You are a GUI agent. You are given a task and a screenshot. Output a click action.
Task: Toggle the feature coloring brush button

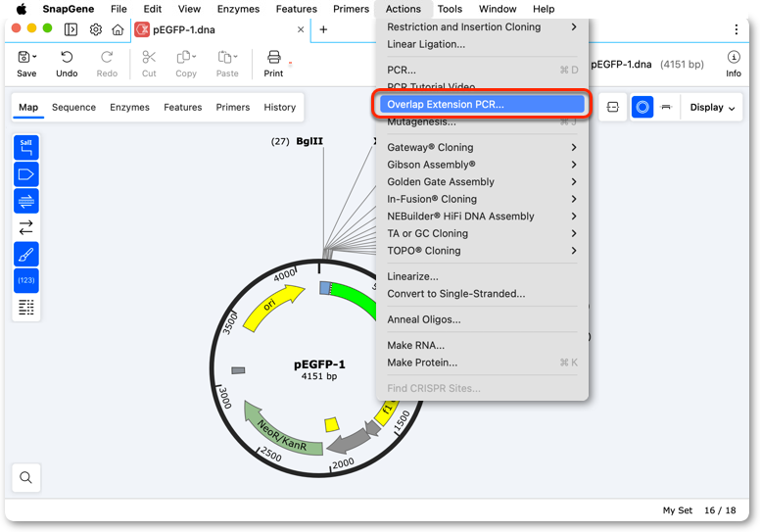(x=26, y=254)
